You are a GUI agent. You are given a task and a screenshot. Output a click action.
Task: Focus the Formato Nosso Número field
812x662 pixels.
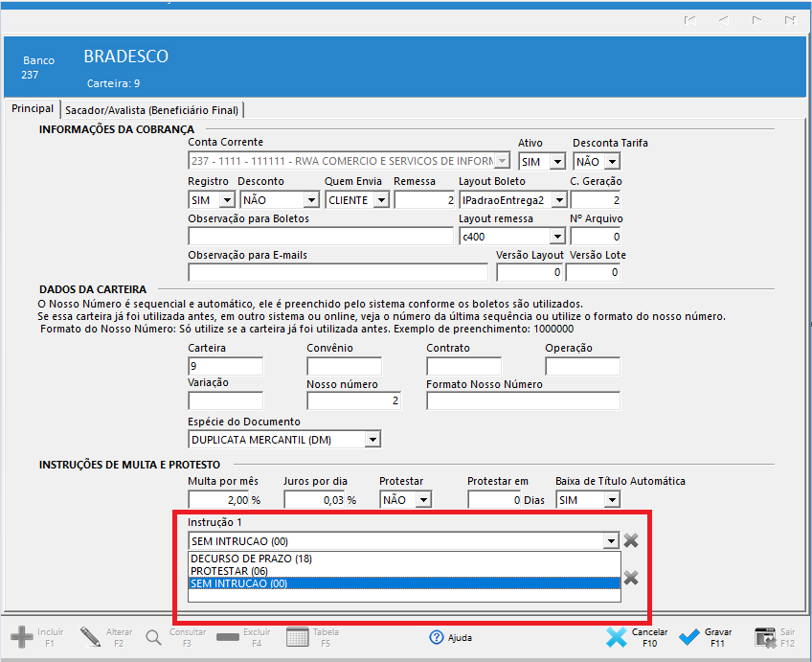[523, 400]
